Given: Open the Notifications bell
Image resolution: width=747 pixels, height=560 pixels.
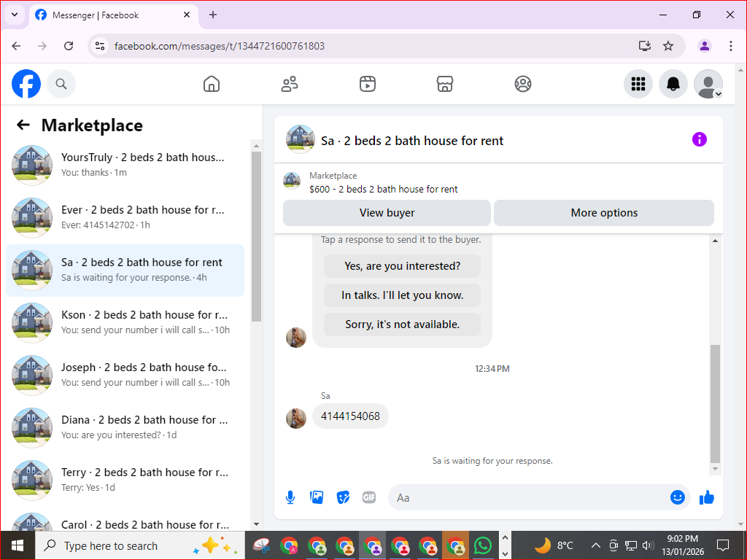Looking at the screenshot, I should pos(673,84).
